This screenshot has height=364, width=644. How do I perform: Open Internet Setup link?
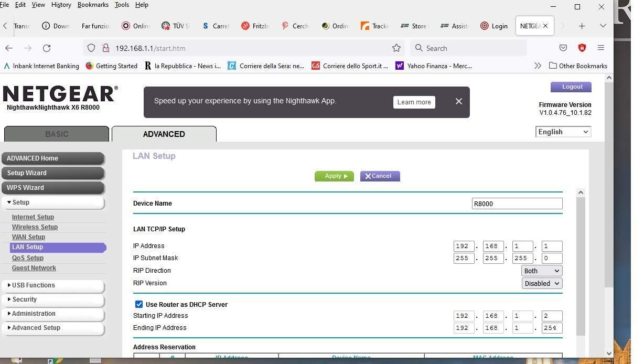[33, 217]
